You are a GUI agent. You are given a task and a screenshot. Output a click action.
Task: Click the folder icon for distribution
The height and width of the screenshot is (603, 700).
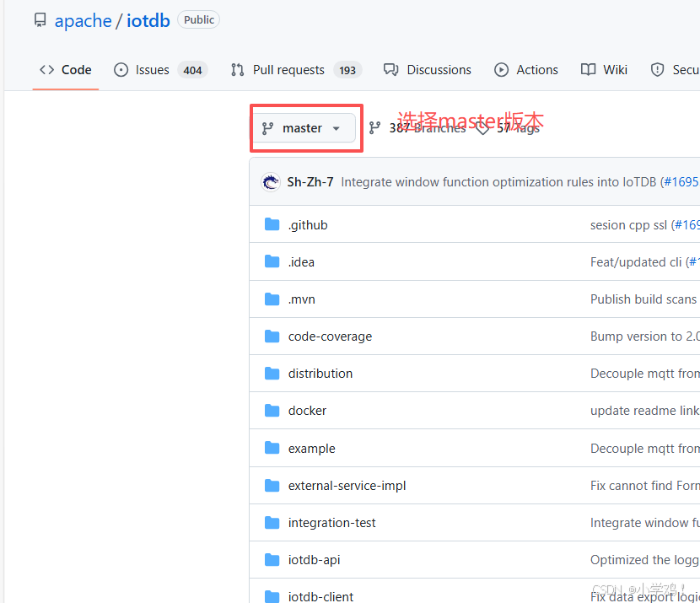272,373
